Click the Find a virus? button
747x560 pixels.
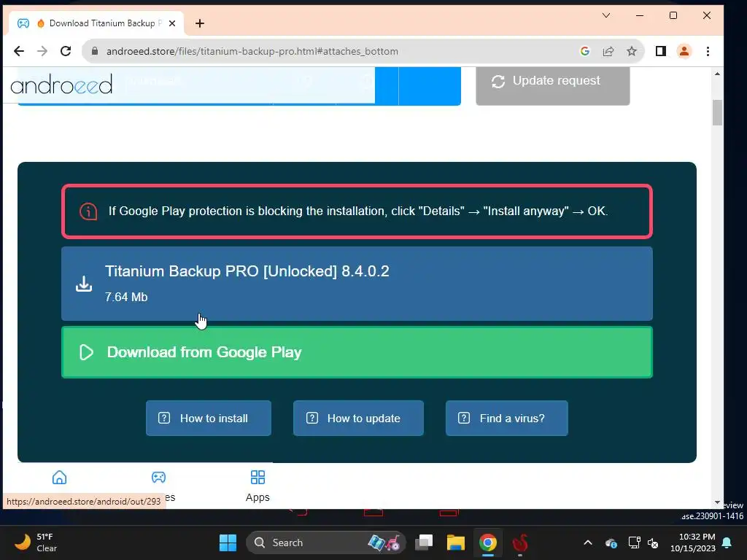pos(506,418)
